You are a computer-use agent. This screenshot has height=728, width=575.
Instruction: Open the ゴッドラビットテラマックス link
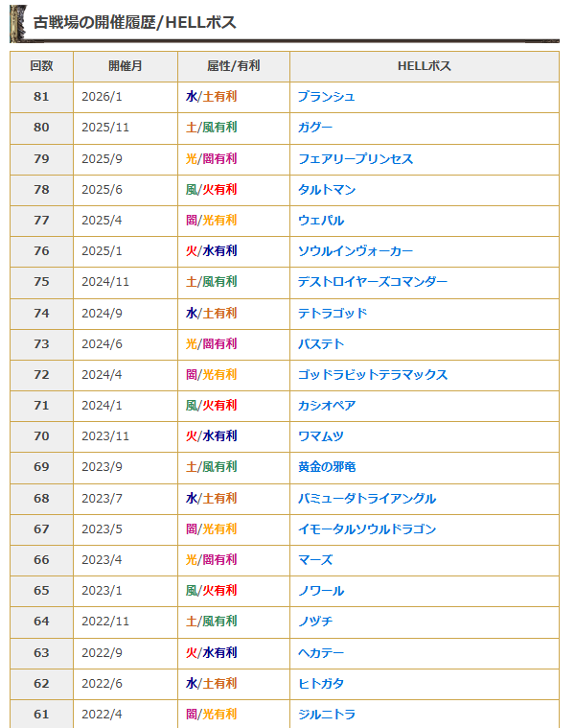(x=372, y=375)
